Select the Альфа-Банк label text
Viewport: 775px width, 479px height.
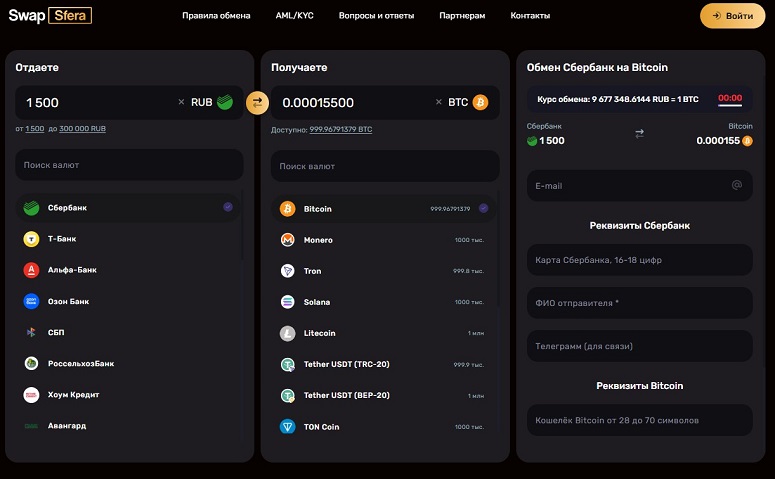pyautogui.click(x=72, y=270)
